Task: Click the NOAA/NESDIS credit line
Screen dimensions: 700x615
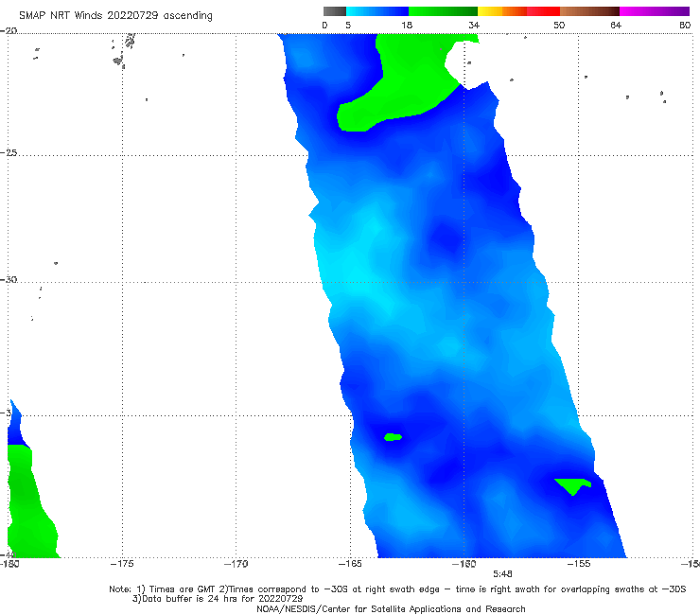Action: point(391,608)
